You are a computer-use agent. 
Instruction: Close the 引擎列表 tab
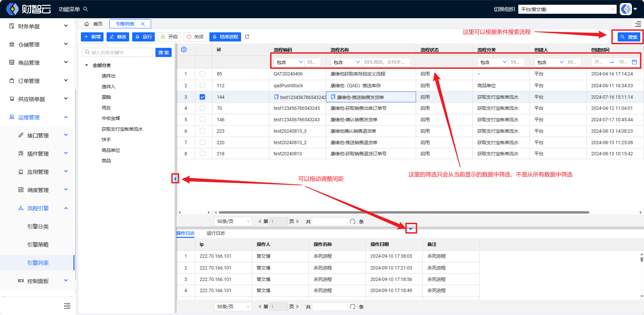(x=143, y=24)
